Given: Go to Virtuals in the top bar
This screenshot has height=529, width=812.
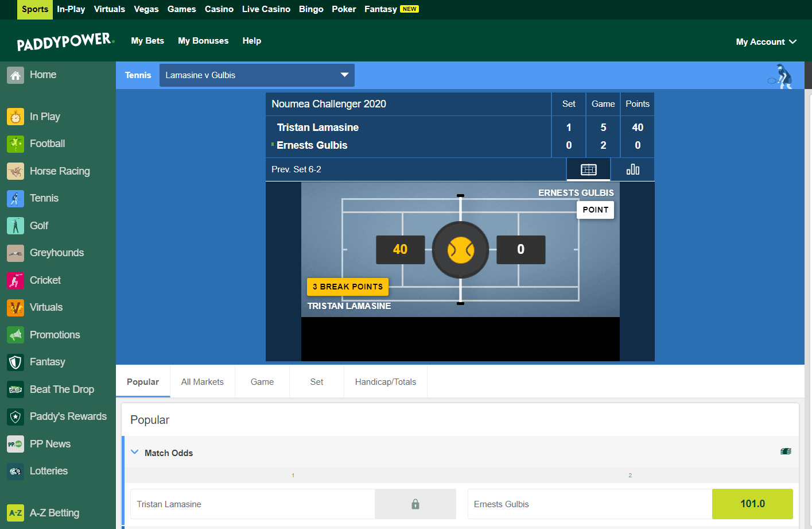Looking at the screenshot, I should tap(110, 9).
